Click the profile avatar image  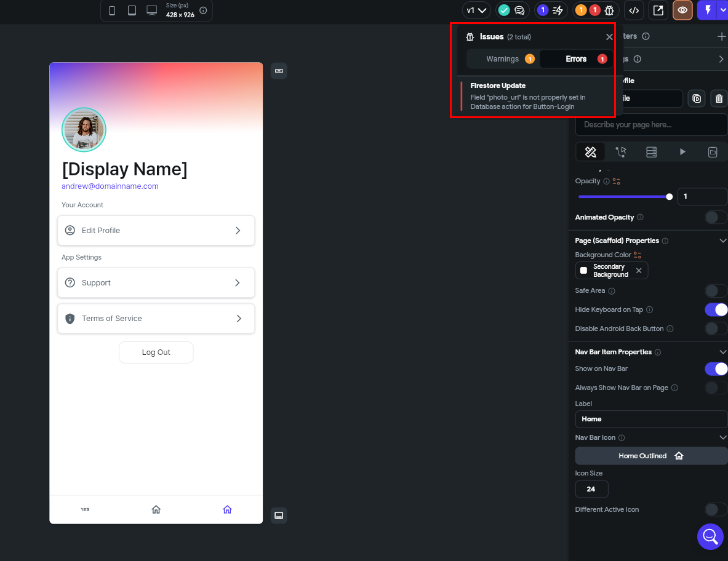pos(84,130)
